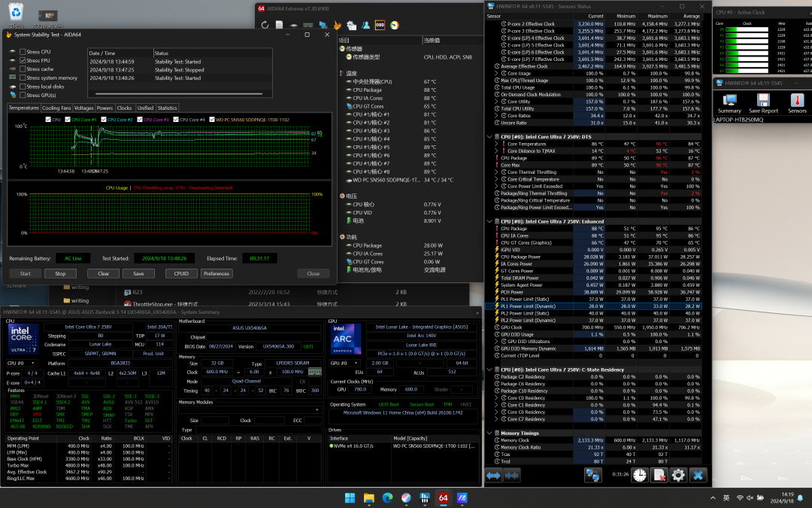This screenshot has height=508, width=812.
Task: Close sensors with the blue X icon
Action: pos(698,475)
